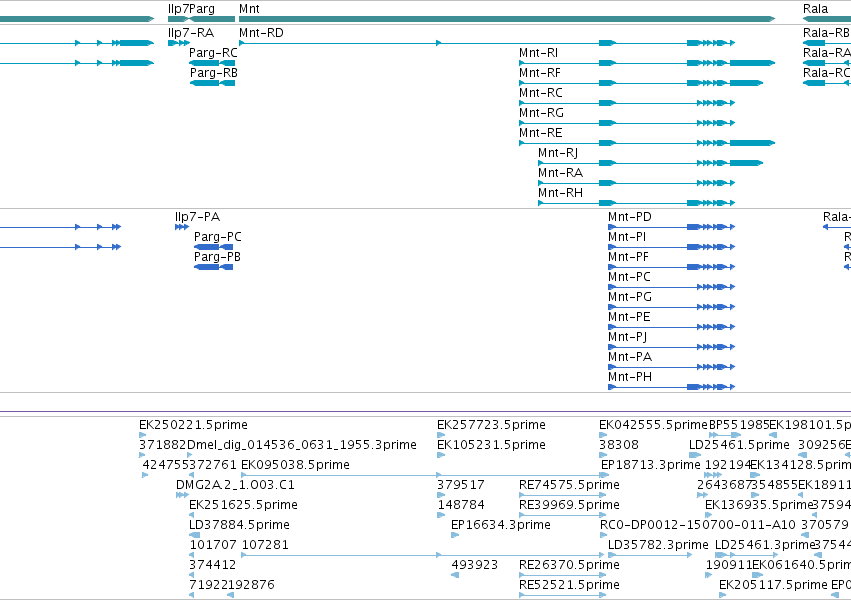Screen dimensions: 851x600
Task: Click the 379517 feature label
Action: (x=461, y=485)
